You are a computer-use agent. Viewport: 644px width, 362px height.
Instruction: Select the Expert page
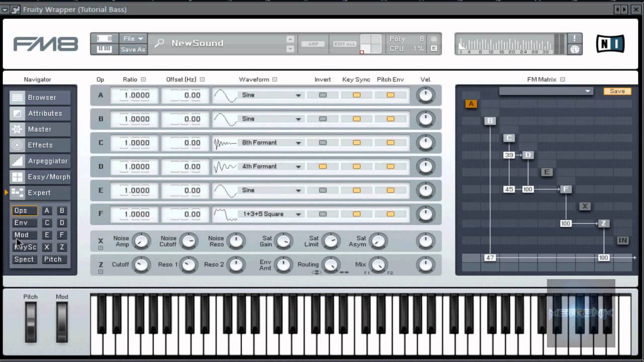[x=40, y=193]
